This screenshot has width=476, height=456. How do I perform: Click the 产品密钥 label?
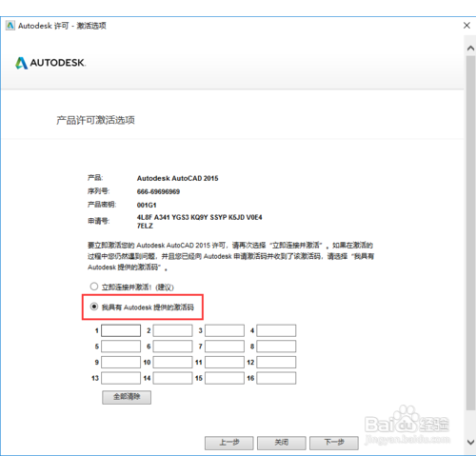[102, 205]
